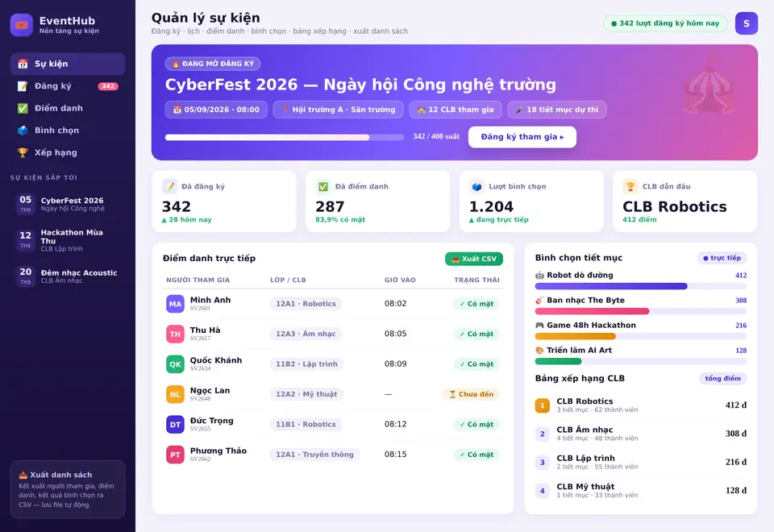The height and width of the screenshot is (532, 774).
Task: Select Hackathon Mùa Thu upcoming event
Action: [x=68, y=240]
